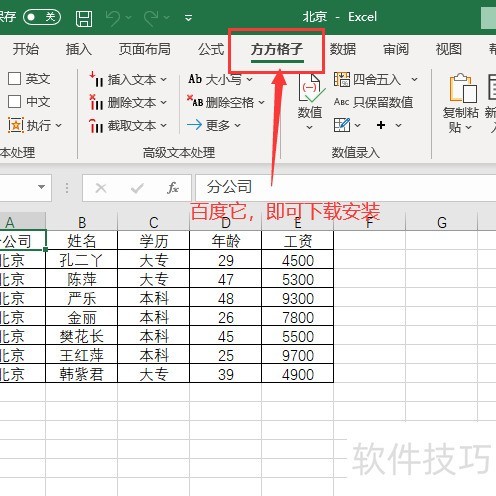
Task: Click the 大小写 Ab icon
Action: coord(195,79)
